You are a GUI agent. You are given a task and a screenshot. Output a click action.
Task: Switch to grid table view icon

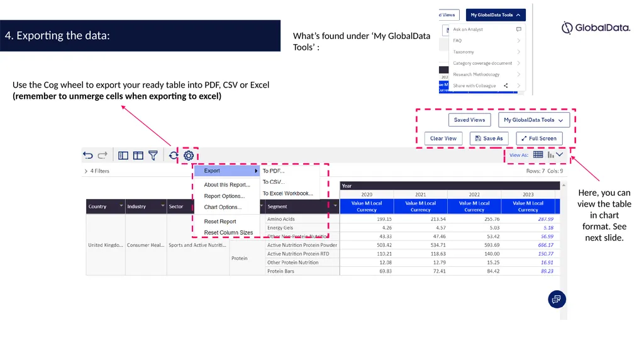click(538, 155)
